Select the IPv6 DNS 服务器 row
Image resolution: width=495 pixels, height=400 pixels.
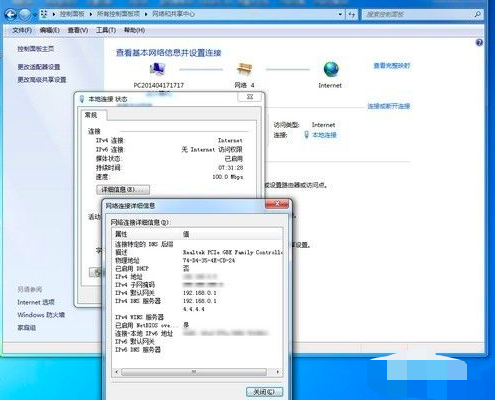197,350
